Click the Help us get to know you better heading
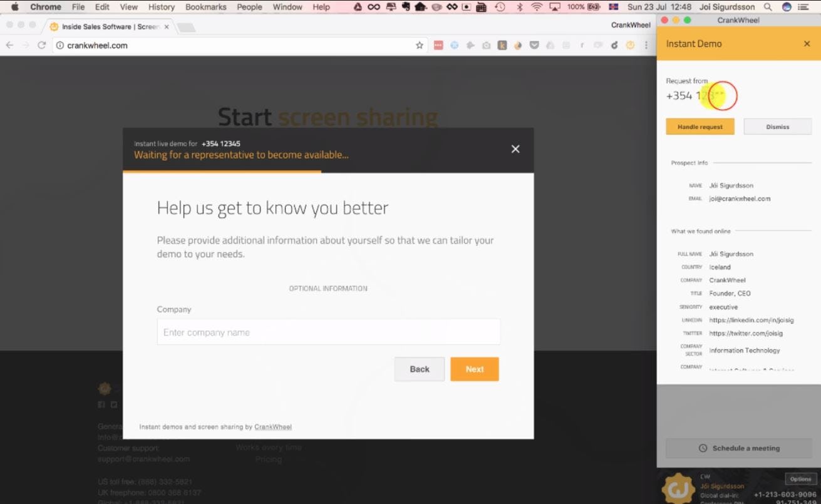The height and width of the screenshot is (504, 821). coord(272,208)
